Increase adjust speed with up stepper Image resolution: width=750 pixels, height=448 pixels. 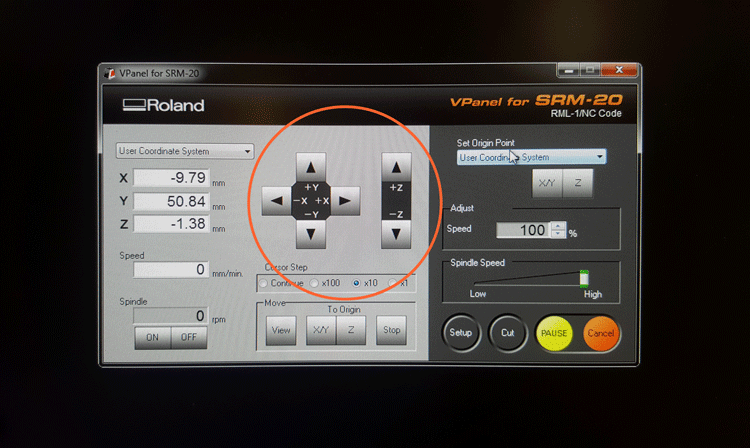click(x=558, y=226)
